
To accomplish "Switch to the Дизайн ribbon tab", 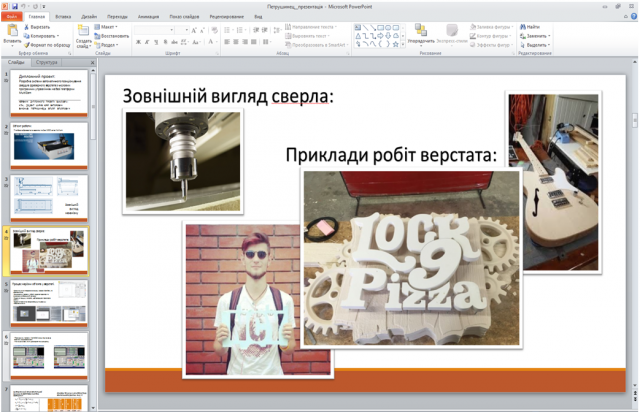I will tap(89, 17).
